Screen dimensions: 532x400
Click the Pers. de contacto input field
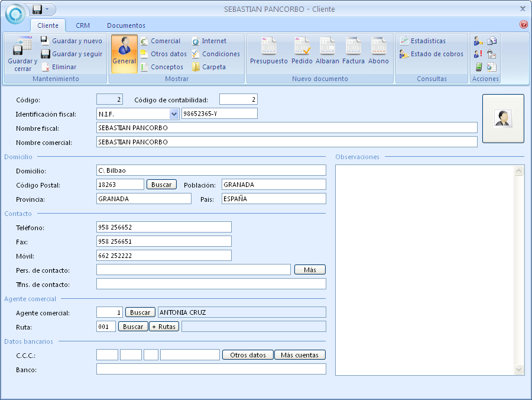tap(193, 270)
